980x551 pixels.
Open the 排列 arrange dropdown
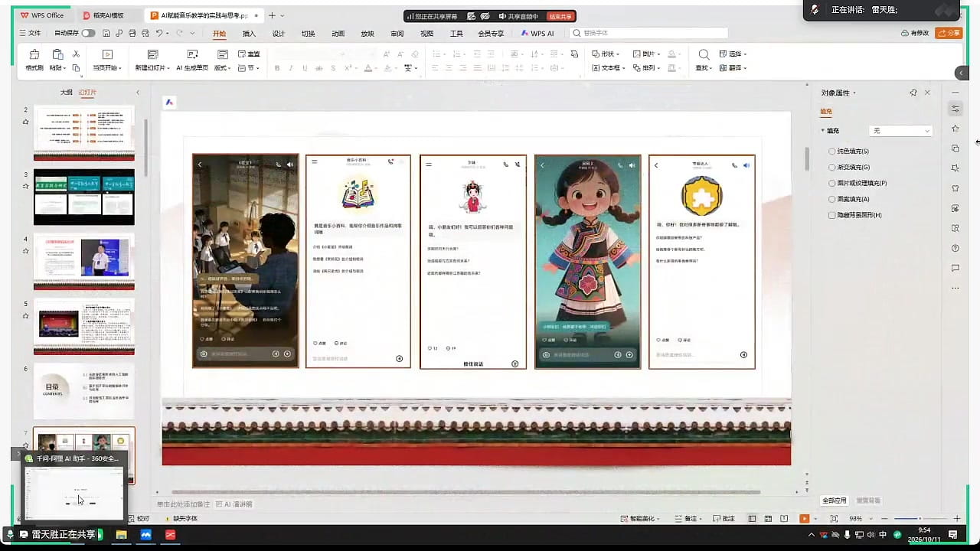click(x=648, y=68)
